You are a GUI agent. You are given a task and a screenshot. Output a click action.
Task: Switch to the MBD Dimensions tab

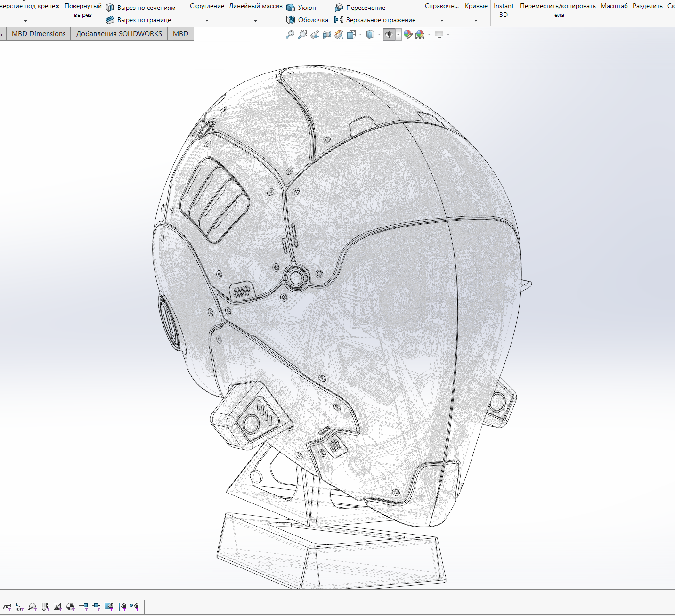click(x=39, y=34)
